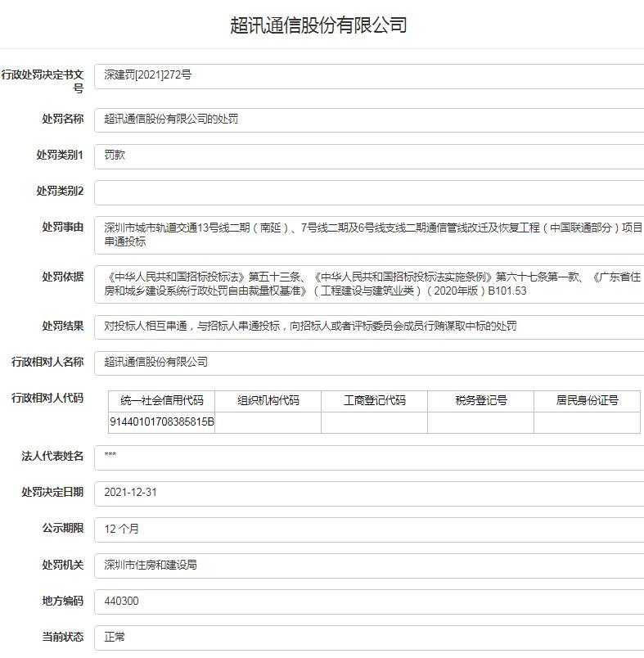Click credit code cell 91440101708385815B
The height and width of the screenshot is (658, 644).
161,422
